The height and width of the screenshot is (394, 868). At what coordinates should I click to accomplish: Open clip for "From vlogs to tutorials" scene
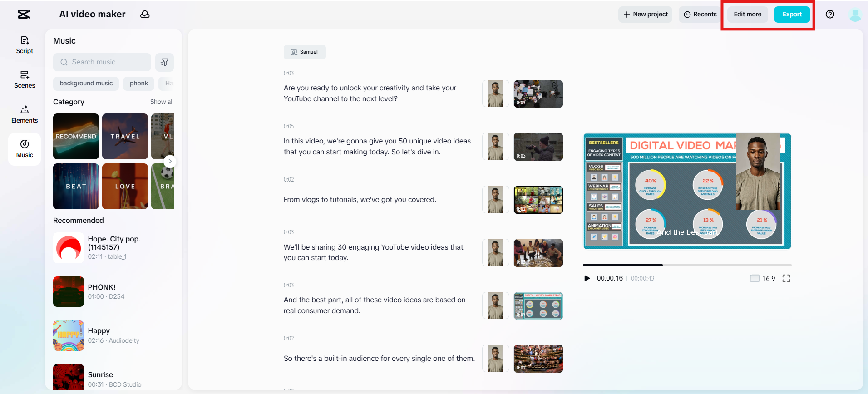click(538, 200)
